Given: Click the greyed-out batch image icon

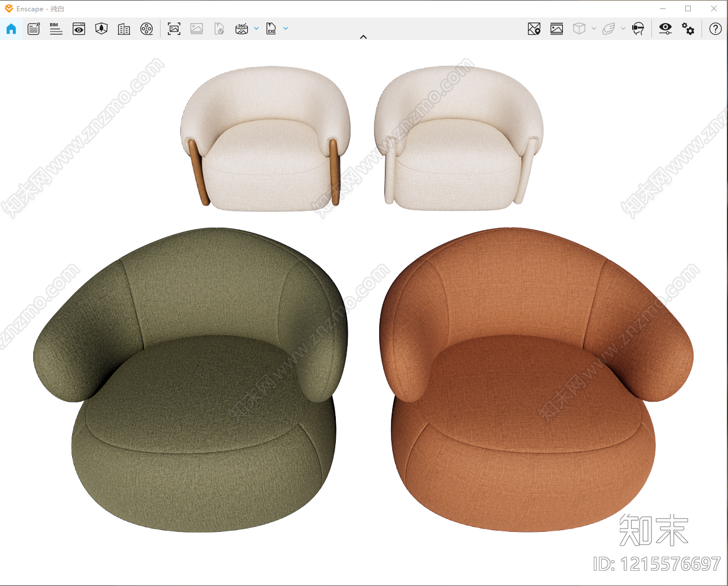Looking at the screenshot, I should tap(197, 29).
